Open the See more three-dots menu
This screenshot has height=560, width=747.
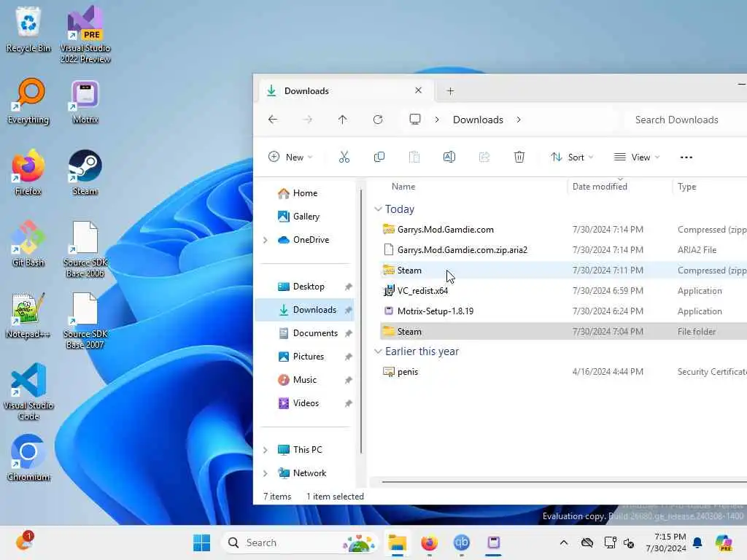686,157
